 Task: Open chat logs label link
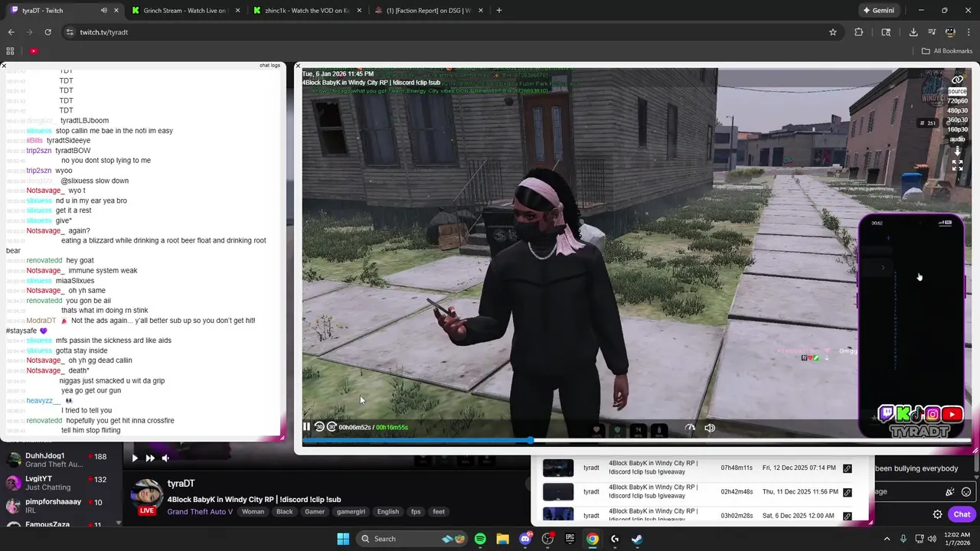point(269,65)
